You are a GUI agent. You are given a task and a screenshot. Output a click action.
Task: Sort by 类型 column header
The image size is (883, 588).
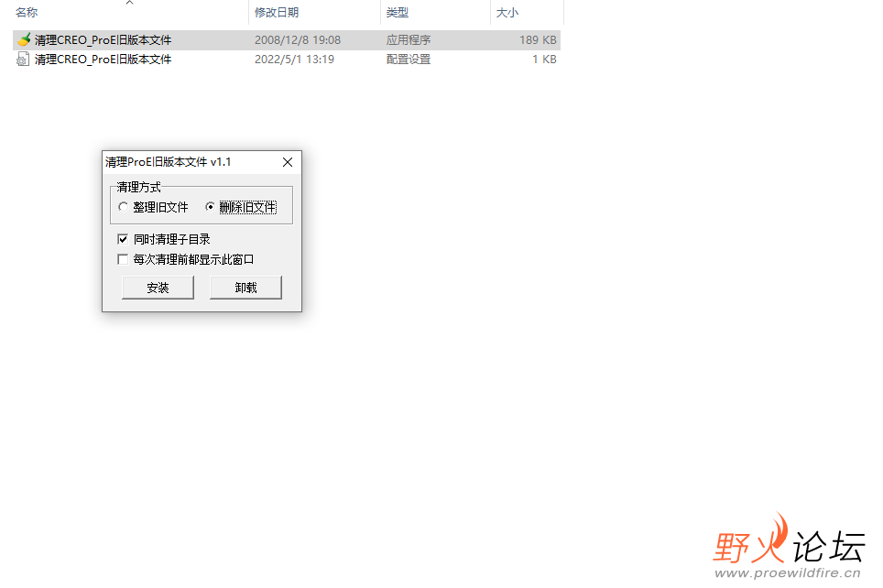[x=397, y=13]
